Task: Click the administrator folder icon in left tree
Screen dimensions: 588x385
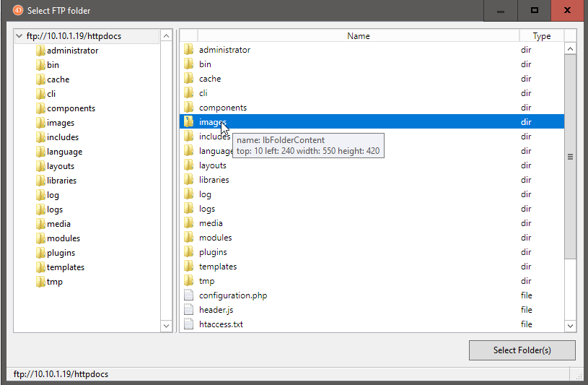Action: point(40,51)
